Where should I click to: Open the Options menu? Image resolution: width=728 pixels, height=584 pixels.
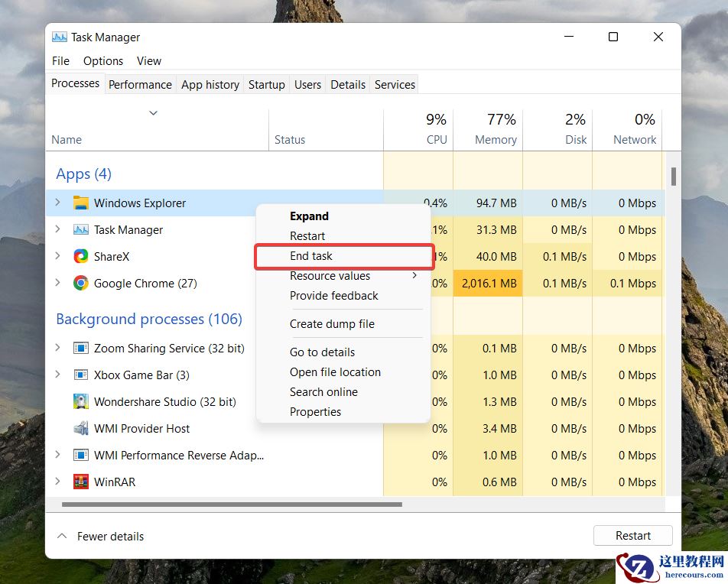point(103,61)
